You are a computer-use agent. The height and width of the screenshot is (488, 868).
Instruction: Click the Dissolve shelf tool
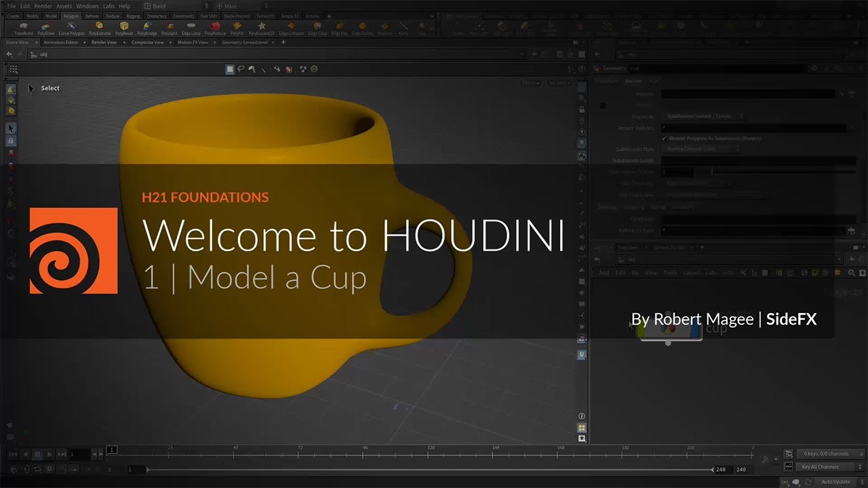pyautogui.click(x=384, y=28)
